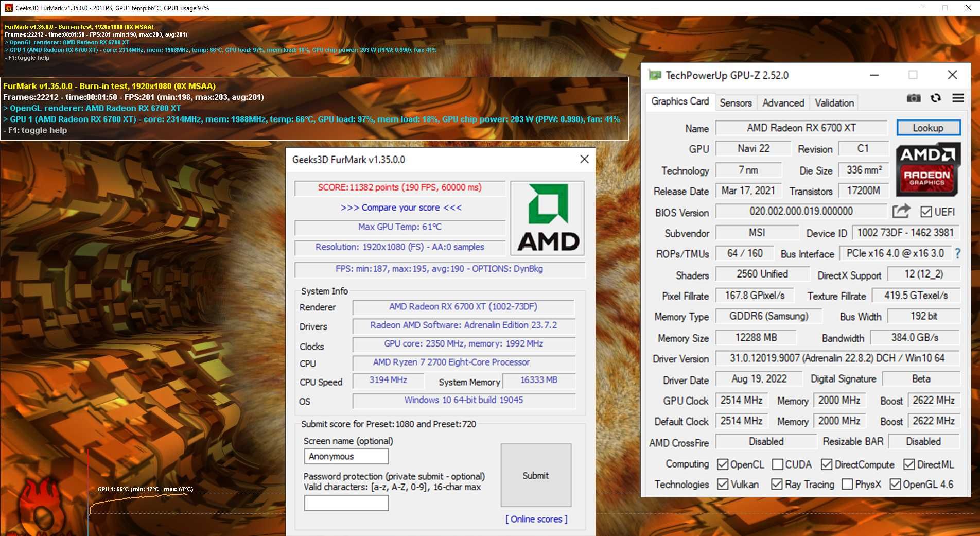Click the Memory Type GDDR6 (Samsung) field
Screen dimensions: 980x536
pos(768,316)
